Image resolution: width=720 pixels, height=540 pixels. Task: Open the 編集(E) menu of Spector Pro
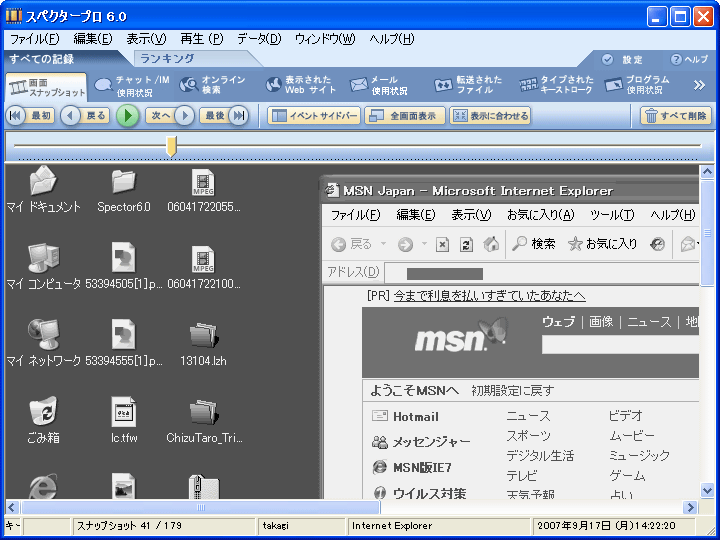tap(93, 39)
